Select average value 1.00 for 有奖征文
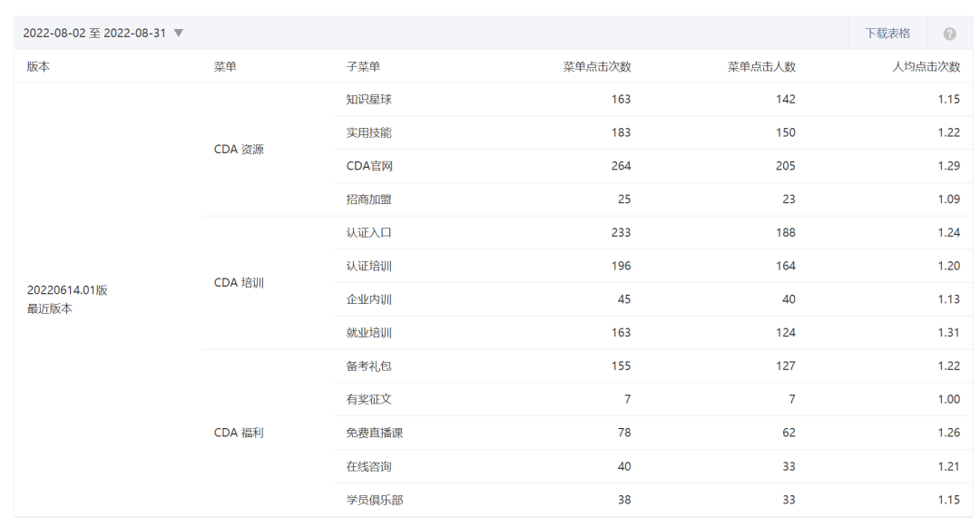 pyautogui.click(x=949, y=400)
